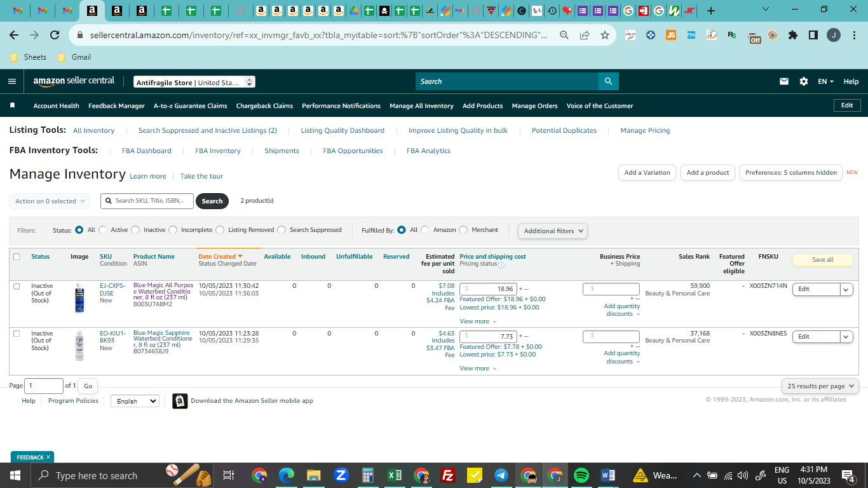
Task: Select the checkbox for SKU EO-KIU1-BK93
Action: [x=17, y=334]
